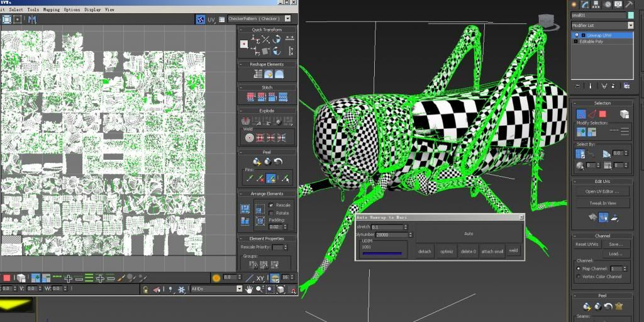This screenshot has height=322, width=644.
Task: Click the attach small button
Action: click(492, 252)
